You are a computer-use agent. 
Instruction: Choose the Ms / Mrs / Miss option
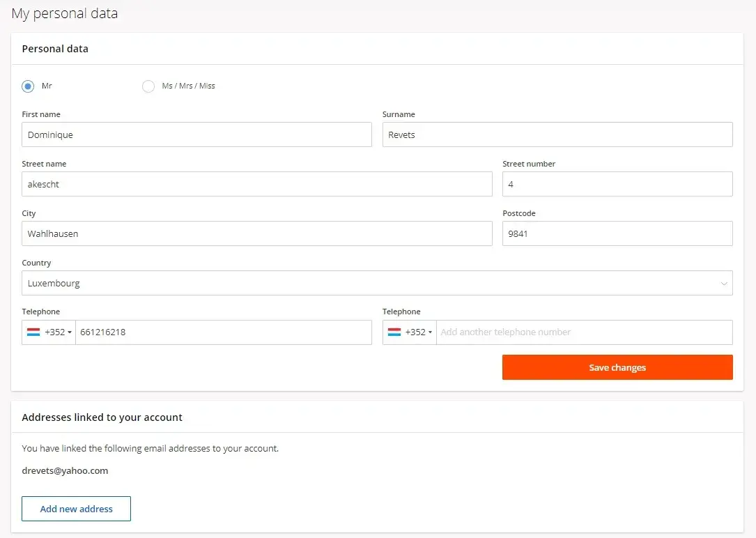[148, 86]
